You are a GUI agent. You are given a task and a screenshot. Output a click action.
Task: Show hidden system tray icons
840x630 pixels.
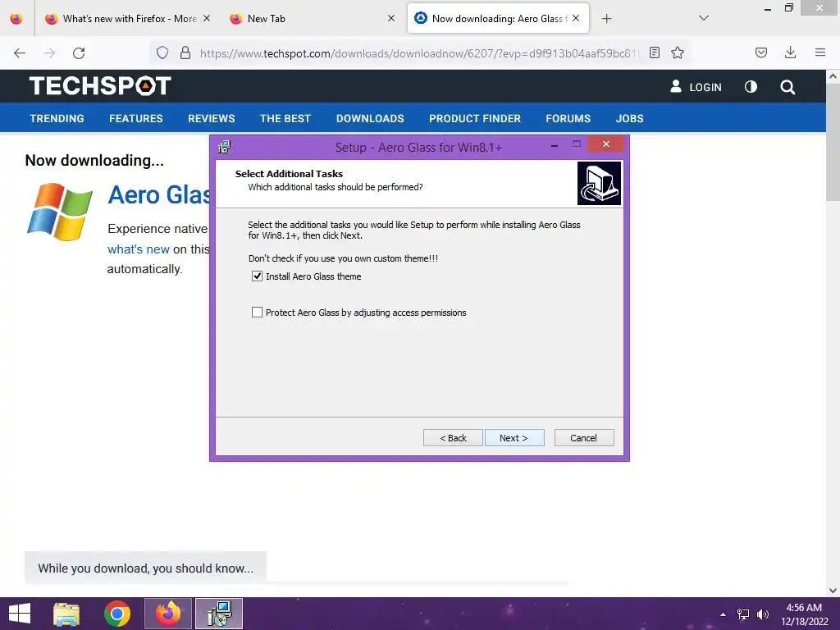723,614
